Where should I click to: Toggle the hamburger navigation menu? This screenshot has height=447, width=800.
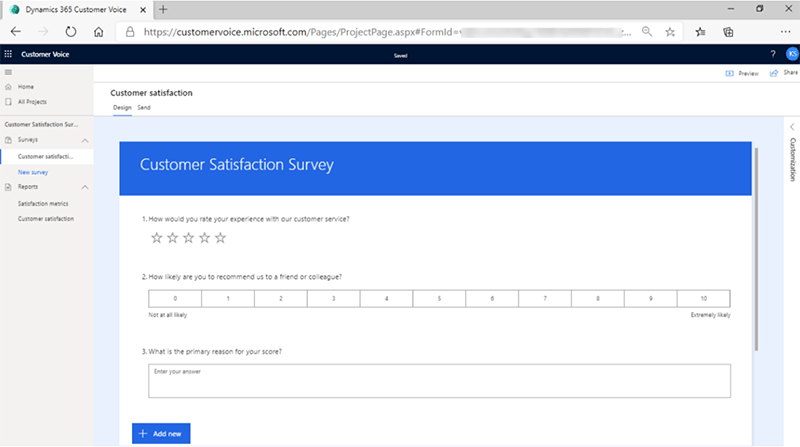8,72
